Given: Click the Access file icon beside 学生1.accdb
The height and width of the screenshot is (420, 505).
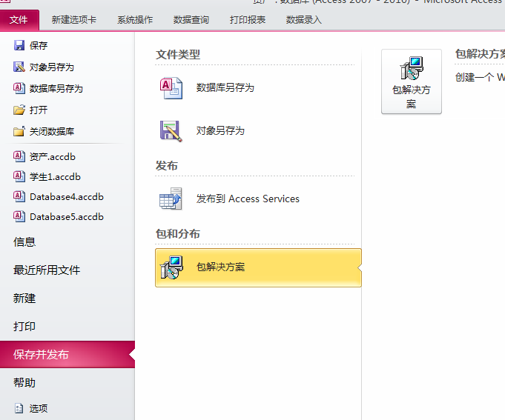Looking at the screenshot, I should (x=19, y=176).
